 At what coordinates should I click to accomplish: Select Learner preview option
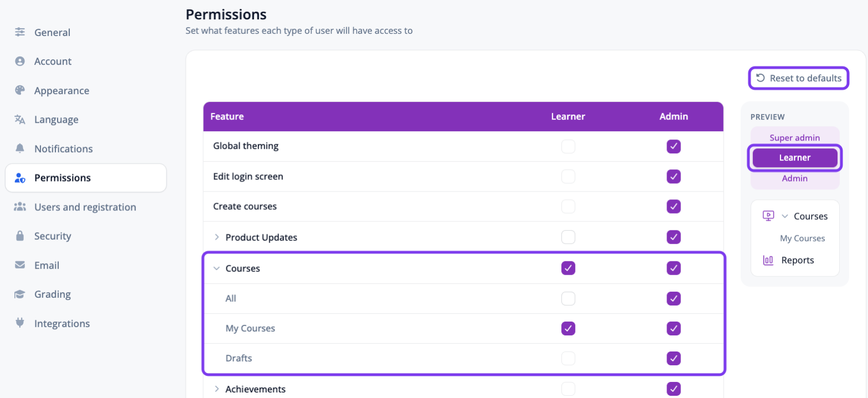pyautogui.click(x=794, y=158)
